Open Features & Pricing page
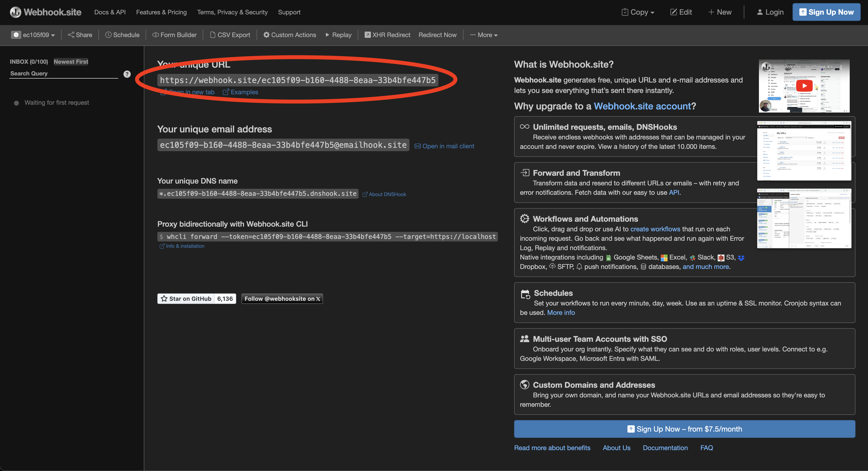 [x=161, y=12]
